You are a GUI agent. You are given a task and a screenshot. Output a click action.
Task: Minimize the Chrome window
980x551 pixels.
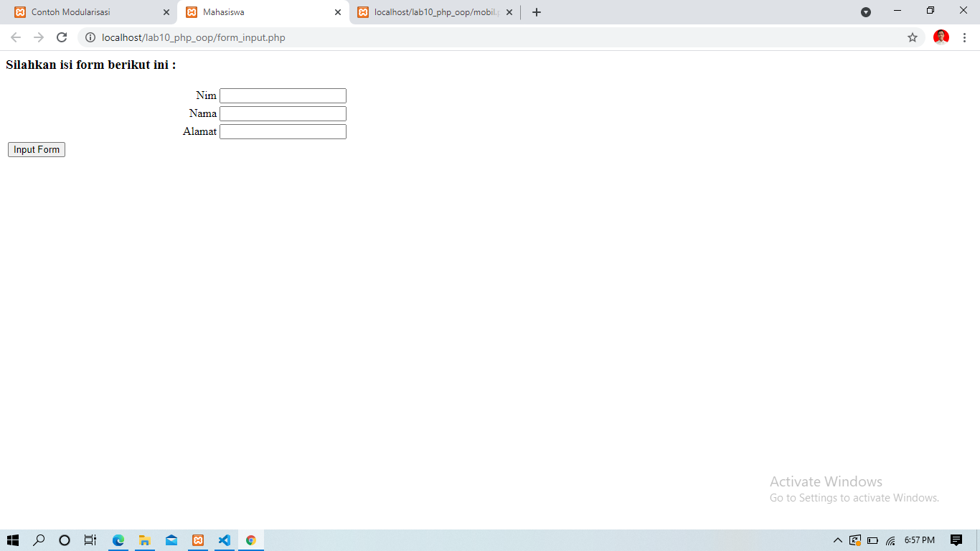[897, 11]
